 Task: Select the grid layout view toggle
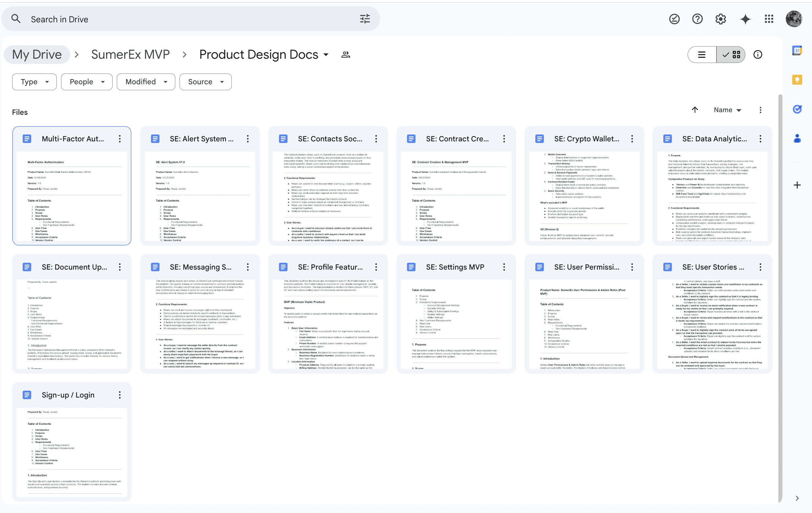[731, 54]
